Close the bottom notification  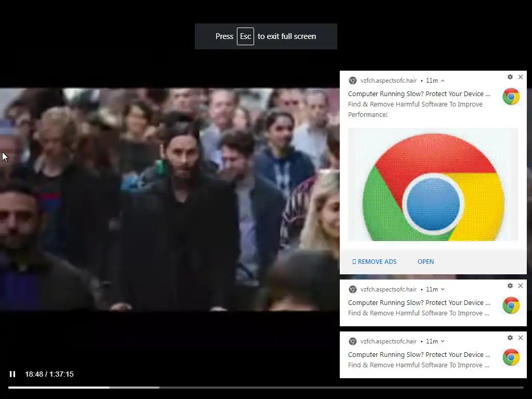[521, 338]
